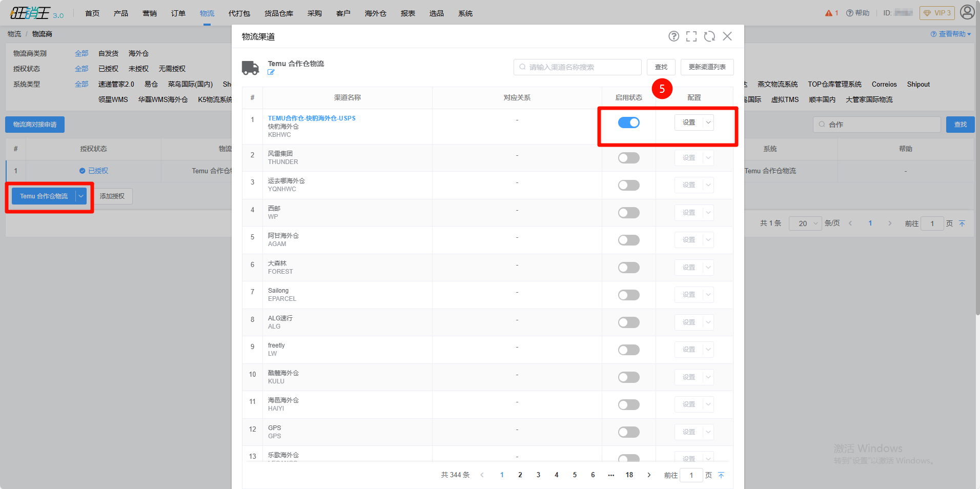The height and width of the screenshot is (489, 980).
Task: Refresh the 物流渠道 dialog
Action: [x=709, y=36]
